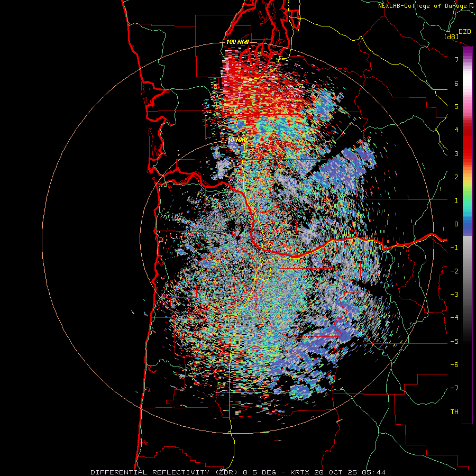Click the -5 scale value
The width and height of the screenshot is (476, 476).
(454, 342)
